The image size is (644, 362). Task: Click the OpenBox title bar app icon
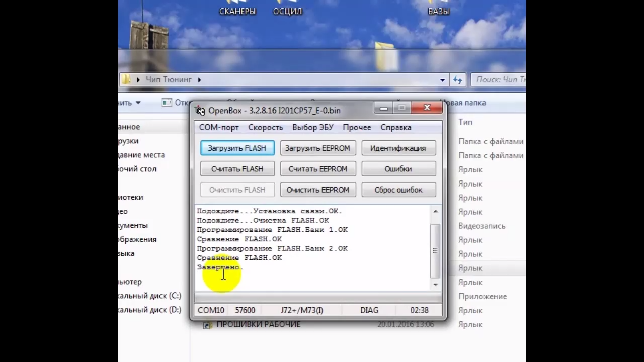pyautogui.click(x=200, y=111)
